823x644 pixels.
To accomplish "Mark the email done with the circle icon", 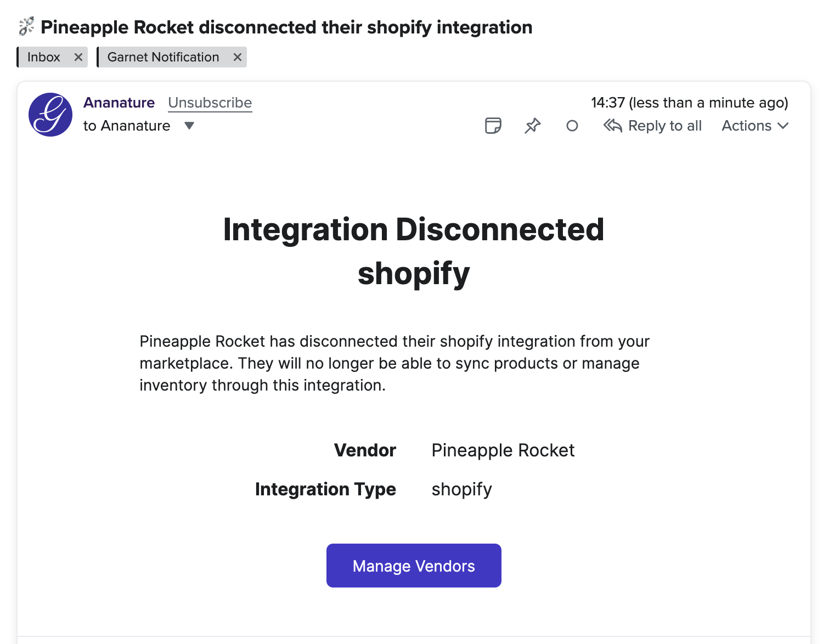I will [x=572, y=126].
